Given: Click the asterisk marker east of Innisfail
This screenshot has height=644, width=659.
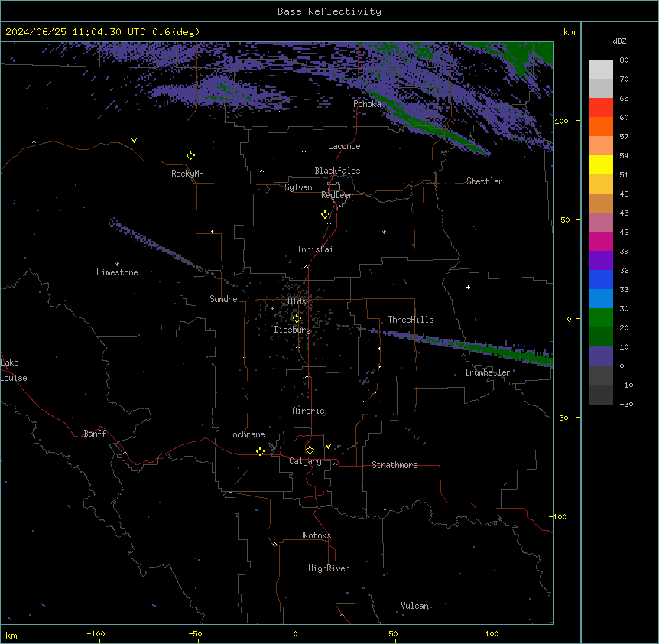Looking at the screenshot, I should click(x=384, y=232).
